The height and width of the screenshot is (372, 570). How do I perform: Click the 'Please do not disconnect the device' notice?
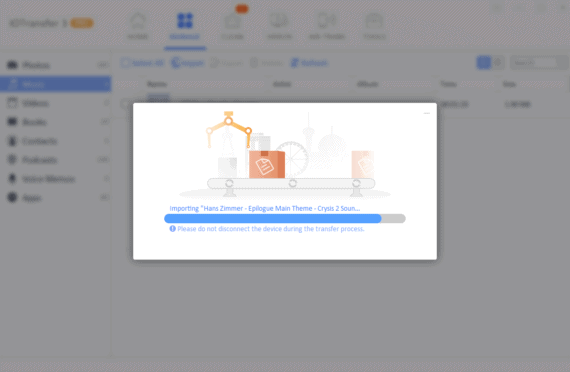pyautogui.click(x=271, y=229)
